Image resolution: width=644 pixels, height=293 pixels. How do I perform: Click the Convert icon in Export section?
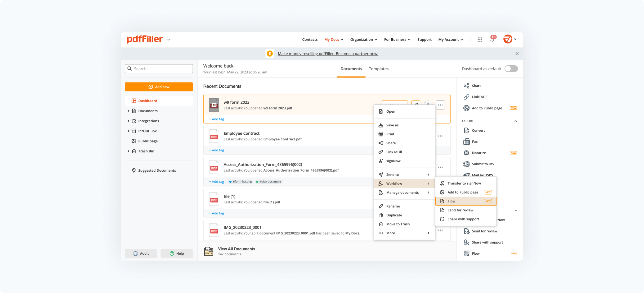466,130
